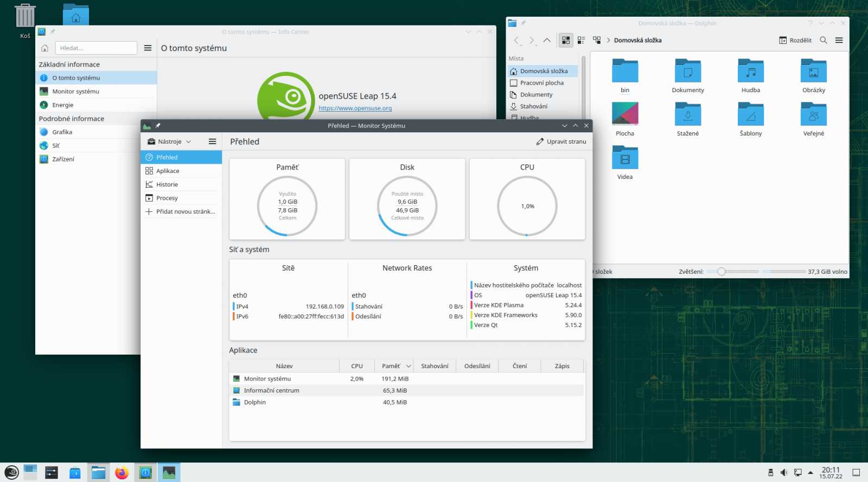Select Monitor systému row in applications table

(407, 378)
